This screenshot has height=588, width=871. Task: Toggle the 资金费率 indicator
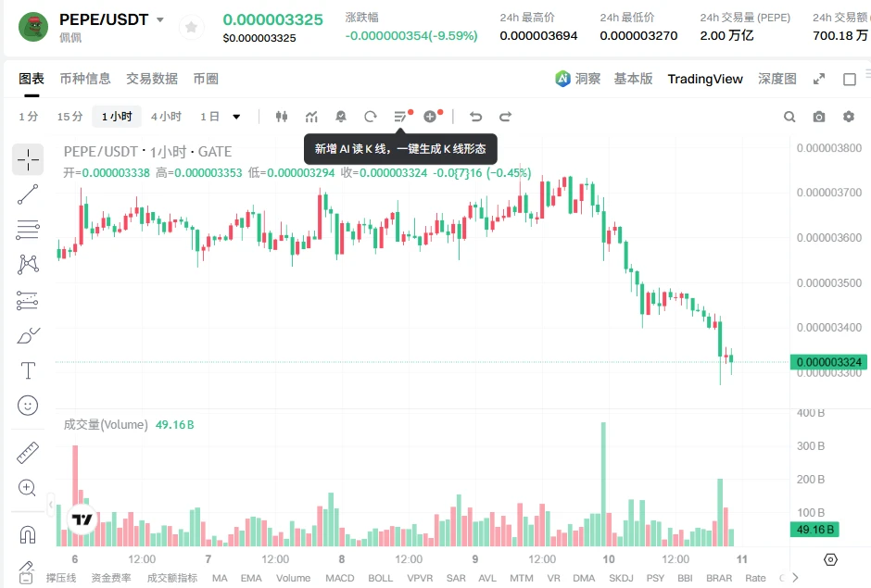[x=111, y=578]
